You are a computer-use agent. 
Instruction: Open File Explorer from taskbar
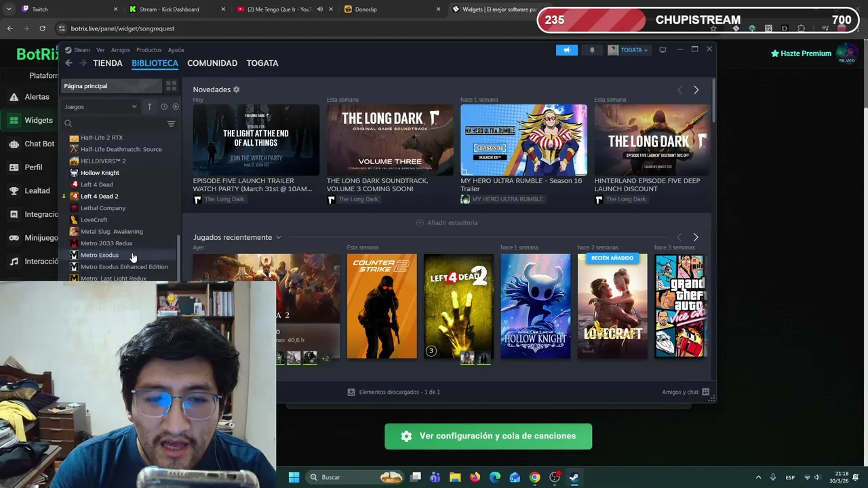[455, 477]
